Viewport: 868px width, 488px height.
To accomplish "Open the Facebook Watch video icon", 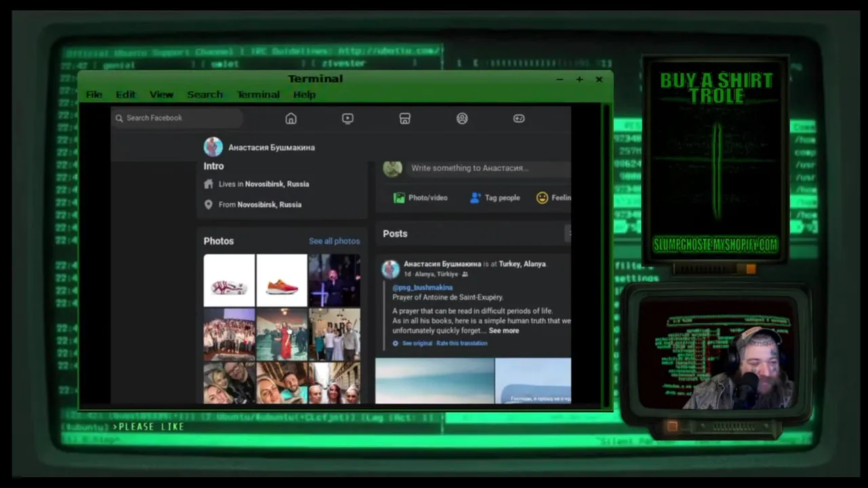I will pos(348,119).
